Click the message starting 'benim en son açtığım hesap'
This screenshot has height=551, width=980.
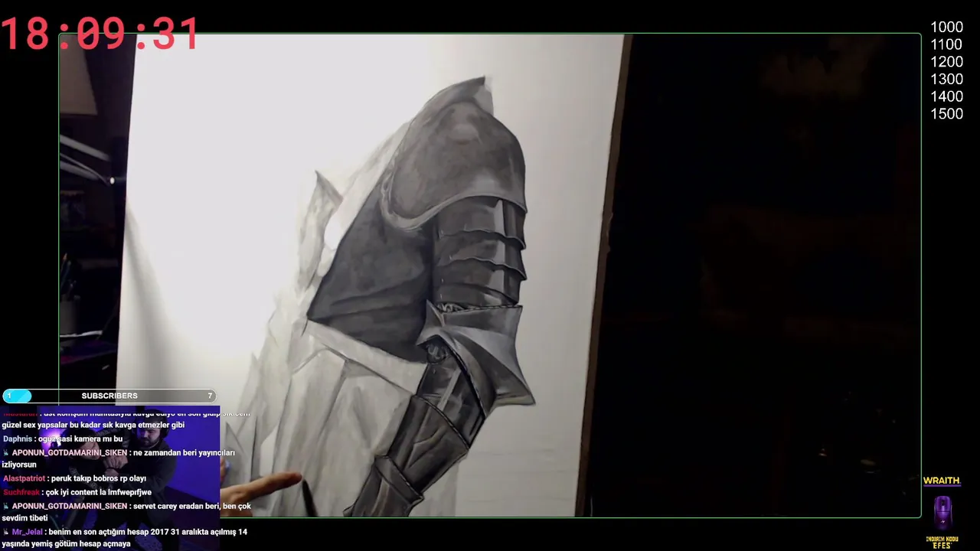point(126,538)
